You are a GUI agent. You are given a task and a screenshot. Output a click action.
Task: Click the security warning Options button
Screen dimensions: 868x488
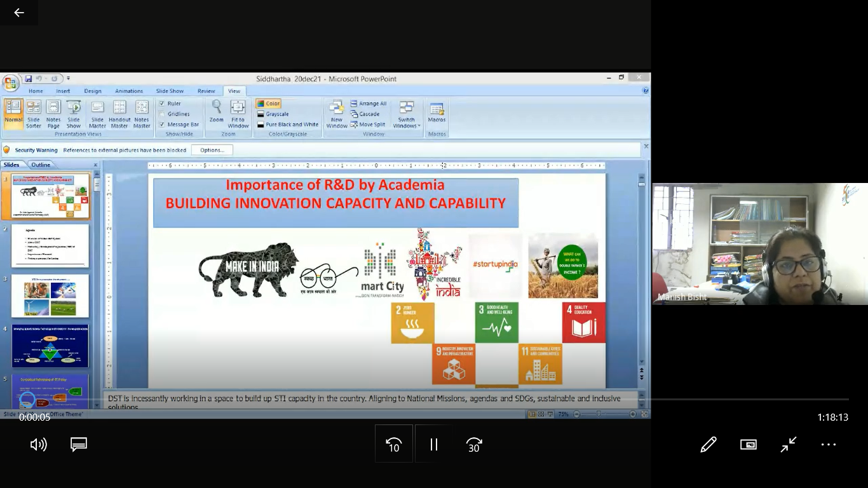(x=212, y=150)
